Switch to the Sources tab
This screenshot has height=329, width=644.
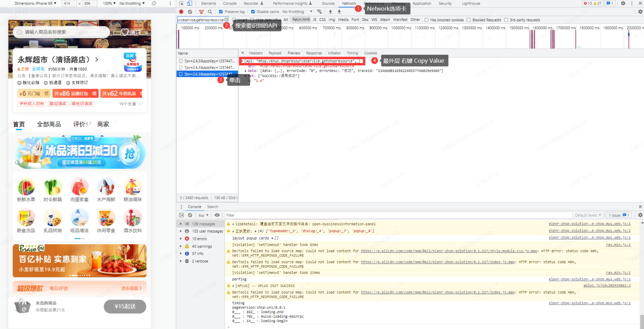coord(328,3)
